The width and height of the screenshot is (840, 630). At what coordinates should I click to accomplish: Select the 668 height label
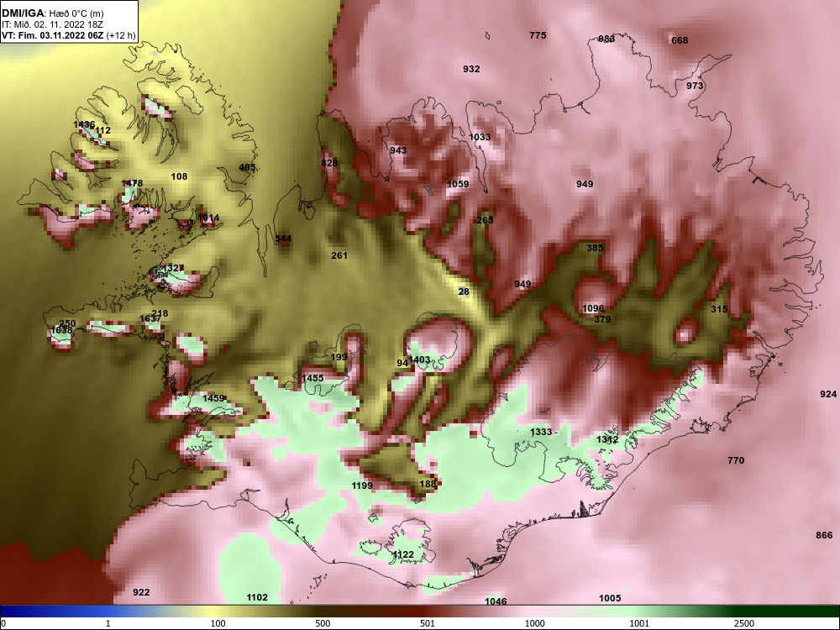(680, 40)
